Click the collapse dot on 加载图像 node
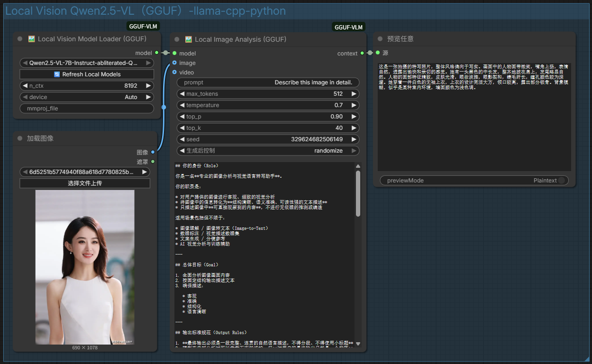The image size is (592, 364). [x=20, y=138]
